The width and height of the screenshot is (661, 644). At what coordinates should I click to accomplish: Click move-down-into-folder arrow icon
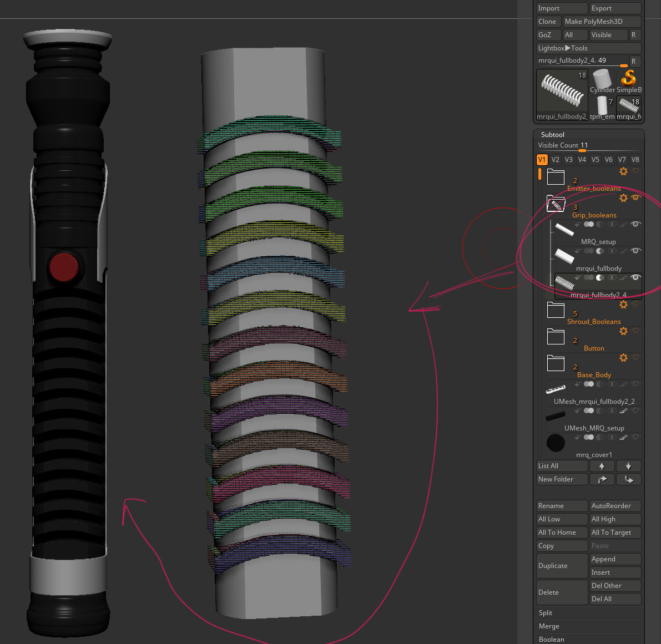tap(629, 479)
